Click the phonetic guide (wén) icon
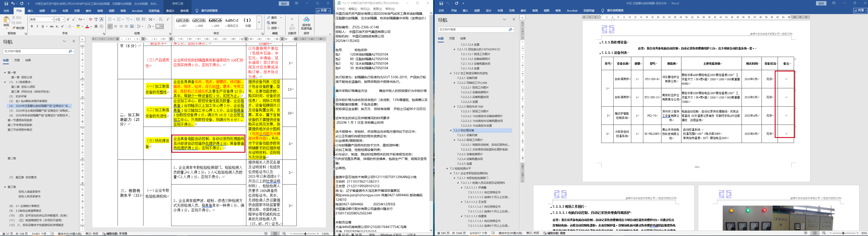 (96, 20)
